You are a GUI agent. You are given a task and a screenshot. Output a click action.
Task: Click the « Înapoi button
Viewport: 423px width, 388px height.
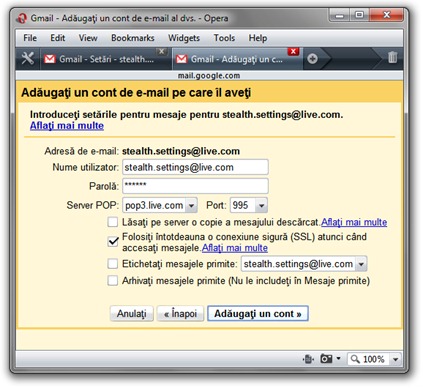pyautogui.click(x=180, y=314)
